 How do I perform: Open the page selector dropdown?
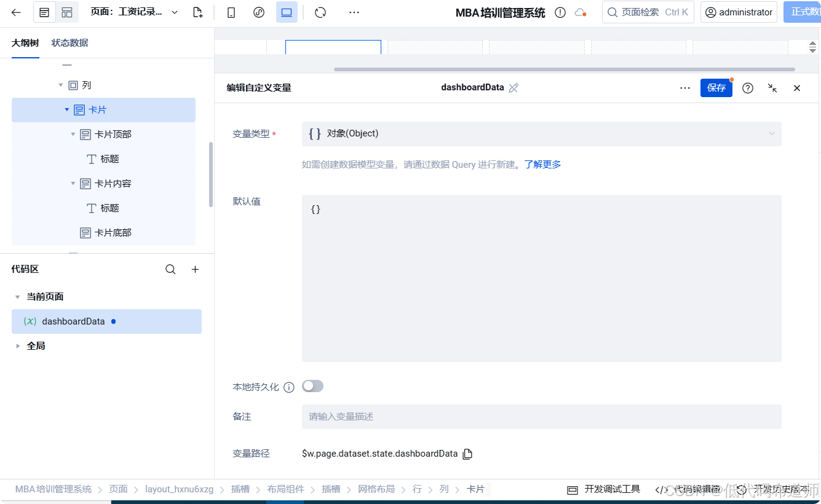[175, 12]
